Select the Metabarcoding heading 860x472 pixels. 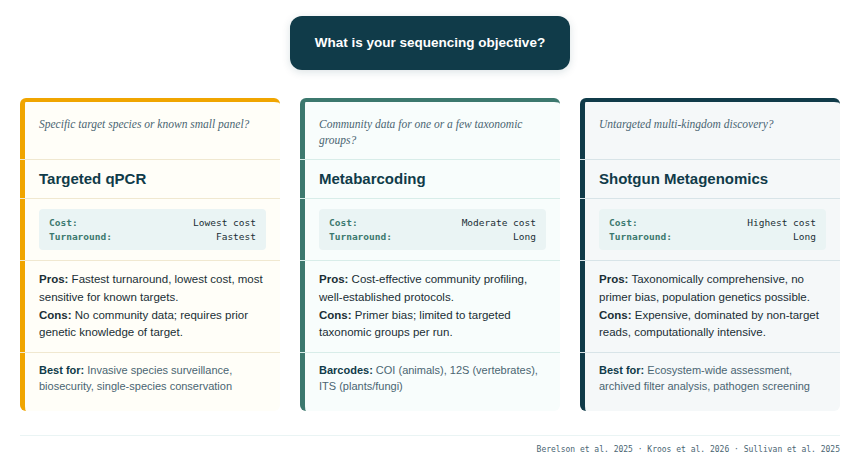click(x=372, y=179)
